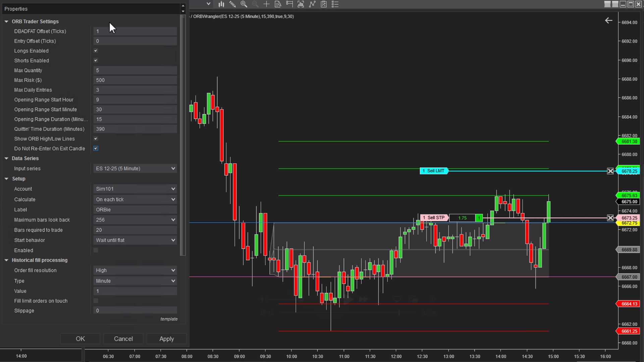Check the Enabled checkbox under Setup
The image size is (644, 362).
[96, 250]
